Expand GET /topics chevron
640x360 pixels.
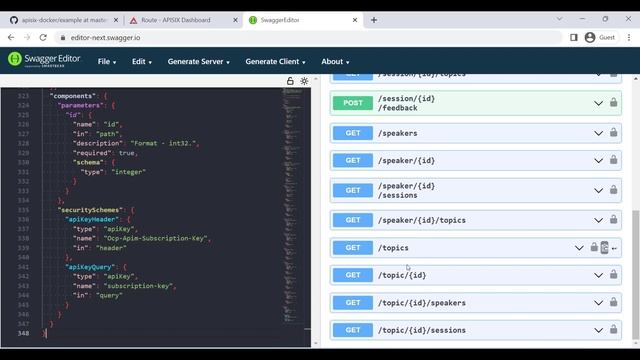[579, 248]
